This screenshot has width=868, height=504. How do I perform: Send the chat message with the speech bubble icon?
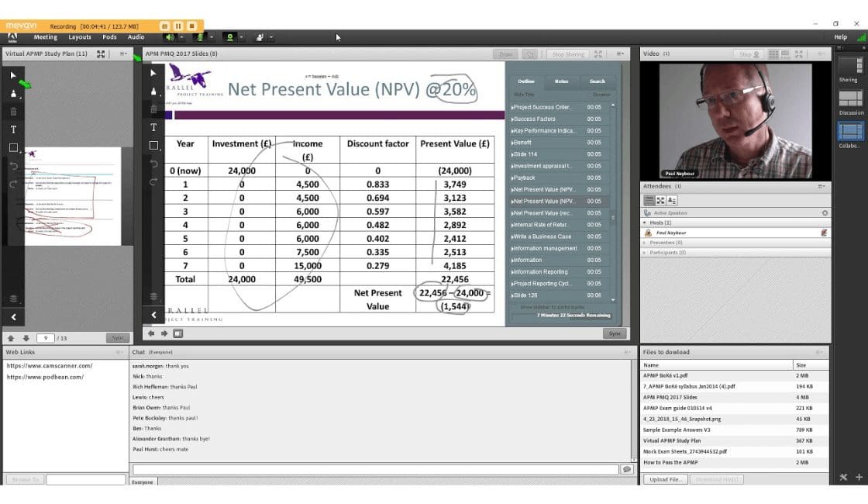click(x=626, y=469)
